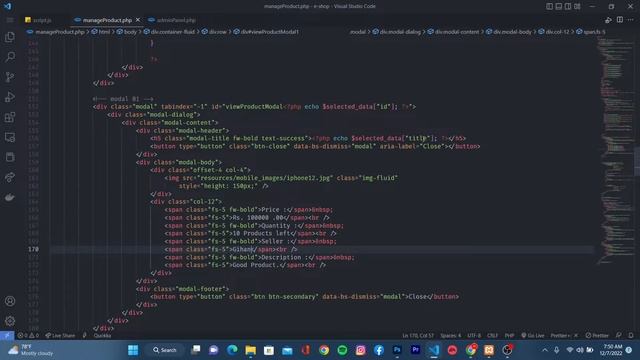Open Source Control view
This screenshot has width=640, height=360.
pyautogui.click(x=10, y=77)
